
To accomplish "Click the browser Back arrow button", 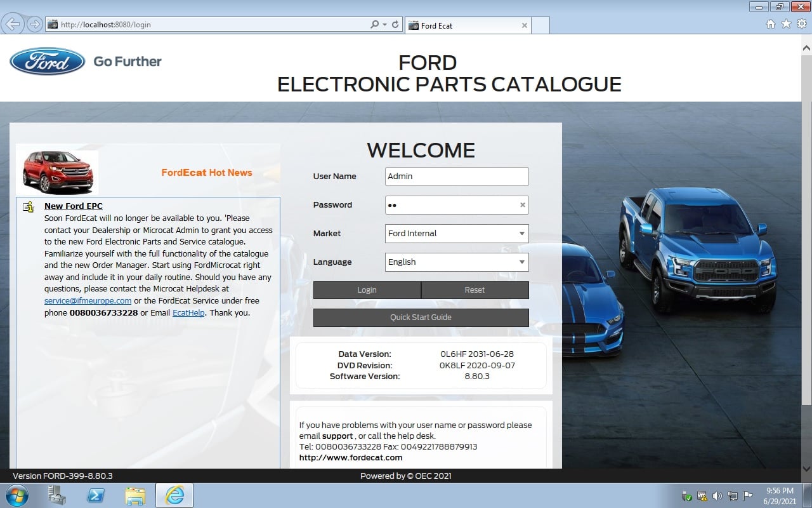I will [x=13, y=24].
